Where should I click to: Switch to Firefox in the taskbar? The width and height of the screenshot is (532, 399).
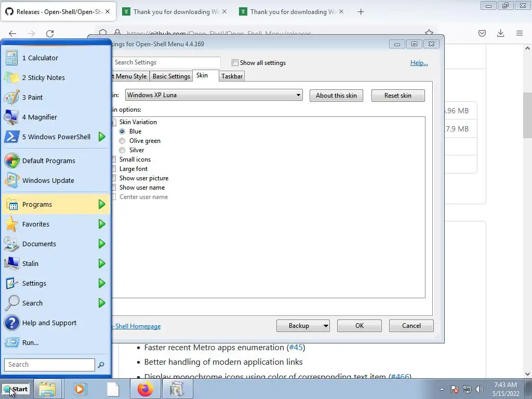point(145,389)
